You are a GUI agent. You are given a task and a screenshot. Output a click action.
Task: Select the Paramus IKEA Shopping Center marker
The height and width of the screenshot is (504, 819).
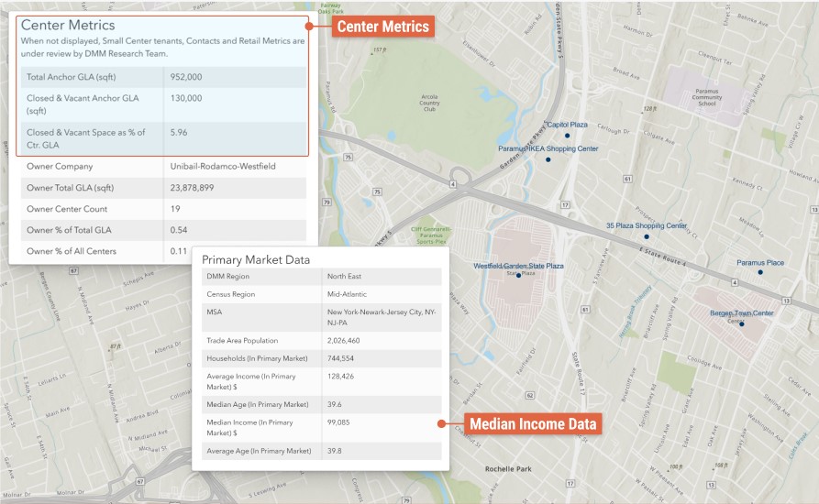tap(548, 160)
